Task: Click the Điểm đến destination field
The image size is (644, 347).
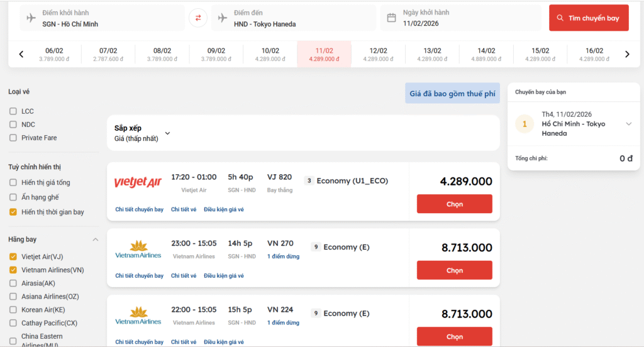Action: tap(294, 18)
